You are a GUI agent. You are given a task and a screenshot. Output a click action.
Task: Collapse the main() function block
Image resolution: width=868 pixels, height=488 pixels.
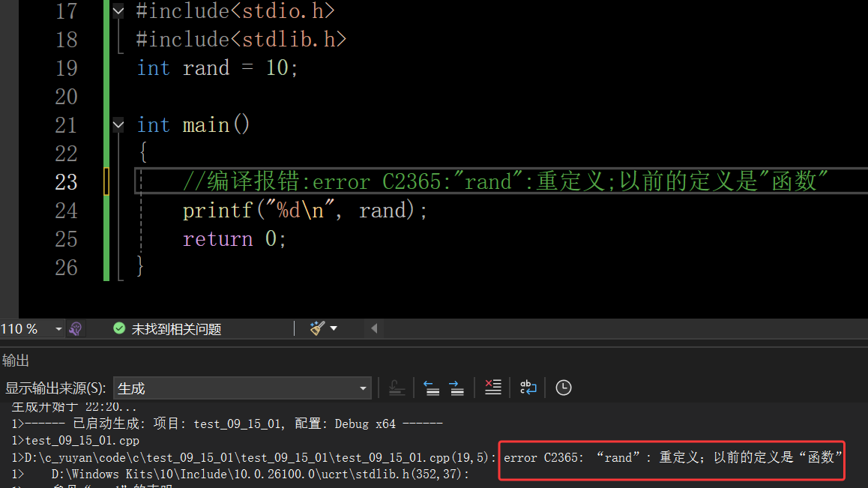118,124
